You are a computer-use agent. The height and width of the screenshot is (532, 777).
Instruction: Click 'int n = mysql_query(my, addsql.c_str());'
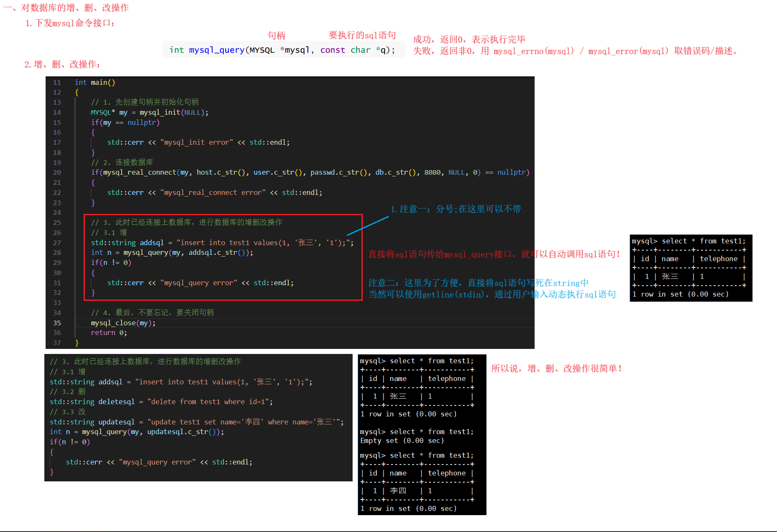(x=172, y=252)
